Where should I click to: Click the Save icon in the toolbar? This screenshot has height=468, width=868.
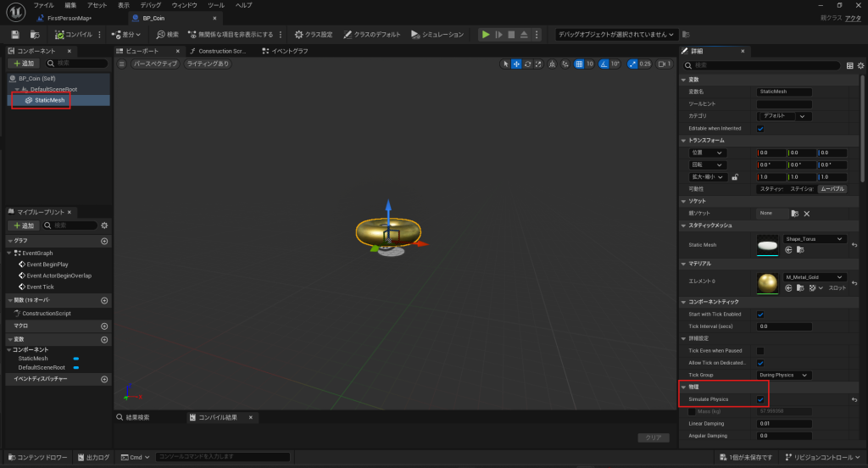point(15,35)
